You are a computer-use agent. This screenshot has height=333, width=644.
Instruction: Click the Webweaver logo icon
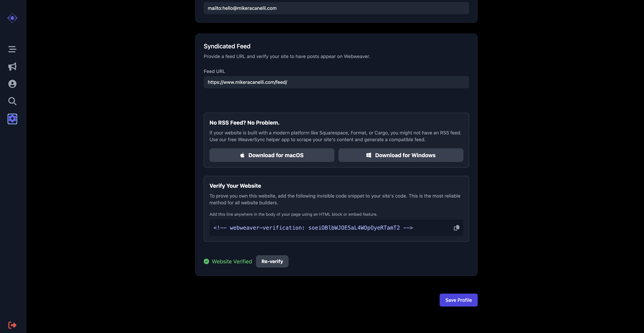12,18
